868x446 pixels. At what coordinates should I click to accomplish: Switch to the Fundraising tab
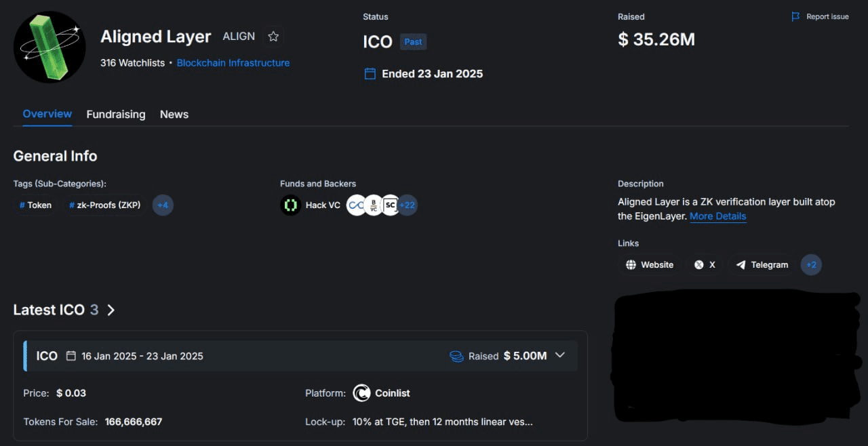[115, 114]
